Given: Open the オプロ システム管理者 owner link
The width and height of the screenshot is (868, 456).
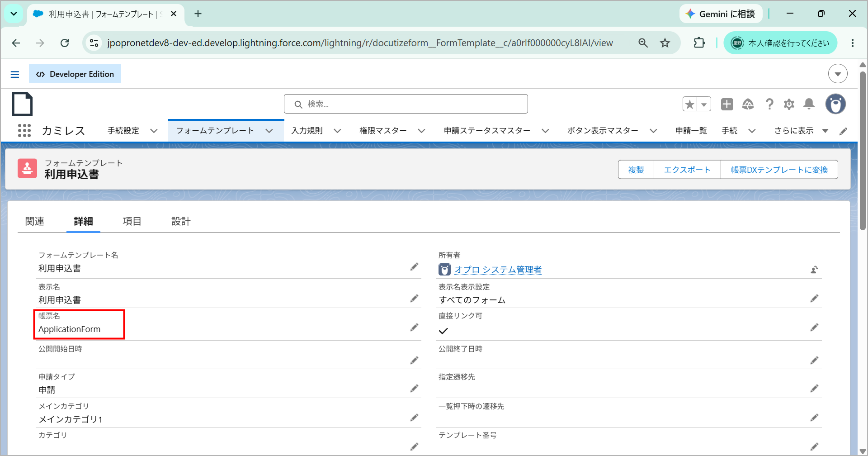Looking at the screenshot, I should 498,270.
